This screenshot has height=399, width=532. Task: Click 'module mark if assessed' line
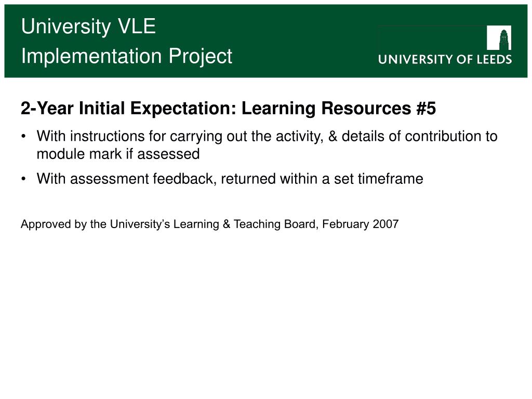coord(118,154)
